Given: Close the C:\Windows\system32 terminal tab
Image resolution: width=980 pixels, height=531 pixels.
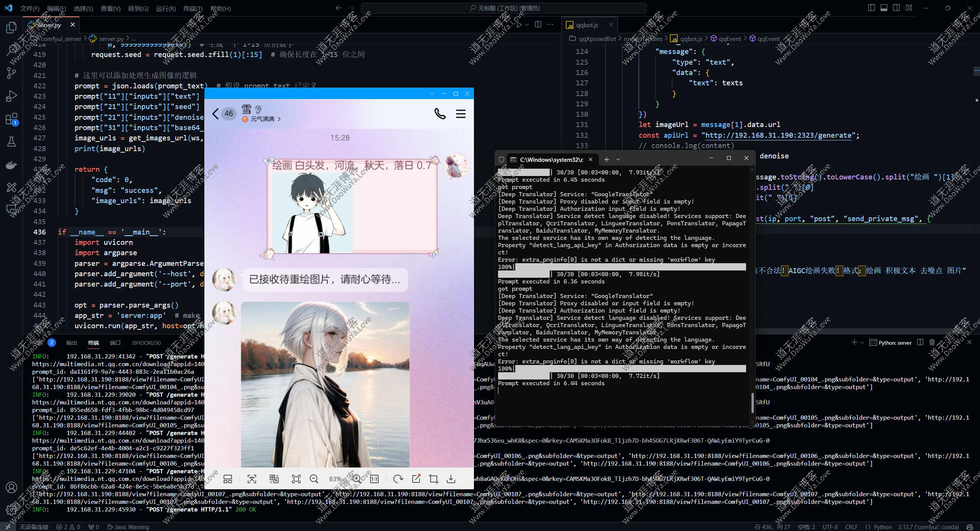Looking at the screenshot, I should point(590,159).
